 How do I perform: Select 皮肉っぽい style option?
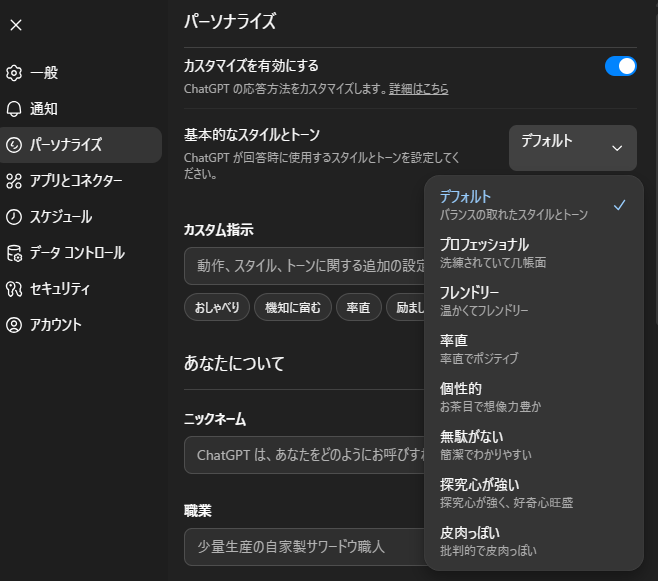click(533, 541)
